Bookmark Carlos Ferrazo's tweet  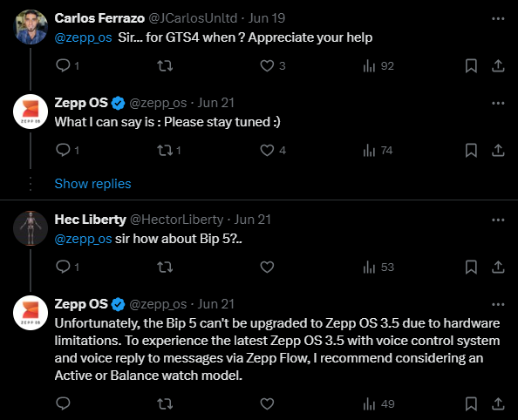click(471, 65)
